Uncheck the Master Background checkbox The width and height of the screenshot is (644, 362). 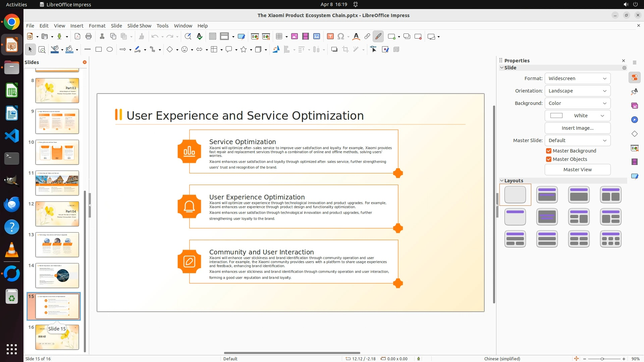click(549, 151)
